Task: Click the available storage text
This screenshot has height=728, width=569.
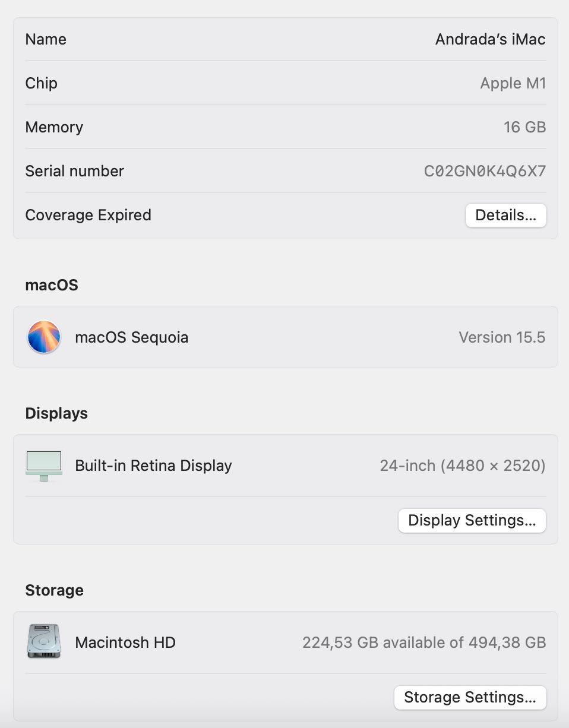Action: 423,642
